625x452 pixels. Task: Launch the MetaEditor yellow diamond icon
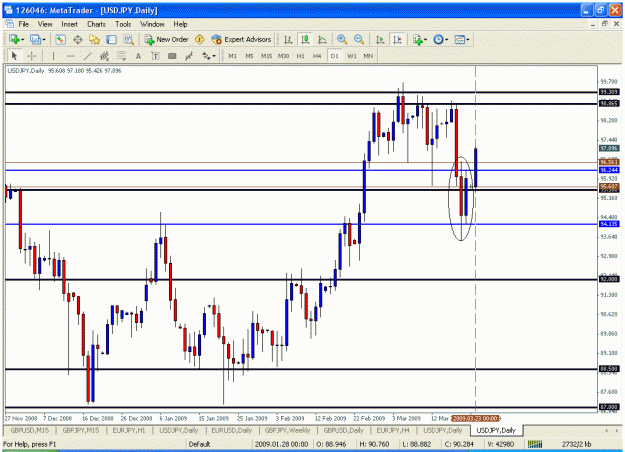[x=200, y=39]
